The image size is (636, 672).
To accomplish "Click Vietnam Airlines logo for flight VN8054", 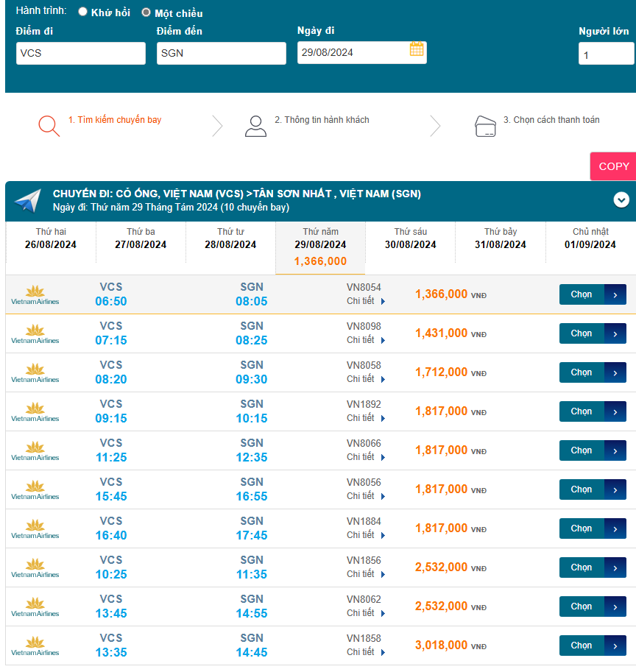I will click(x=35, y=294).
